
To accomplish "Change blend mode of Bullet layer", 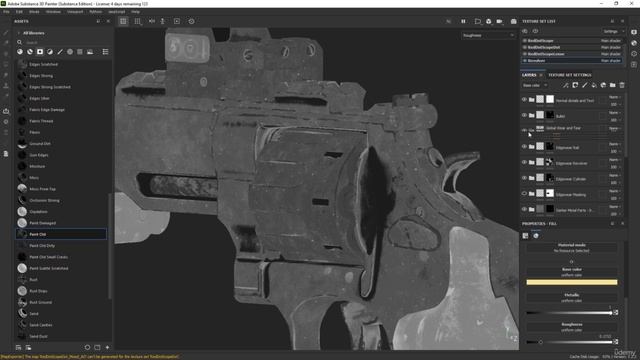I will 615,113.
